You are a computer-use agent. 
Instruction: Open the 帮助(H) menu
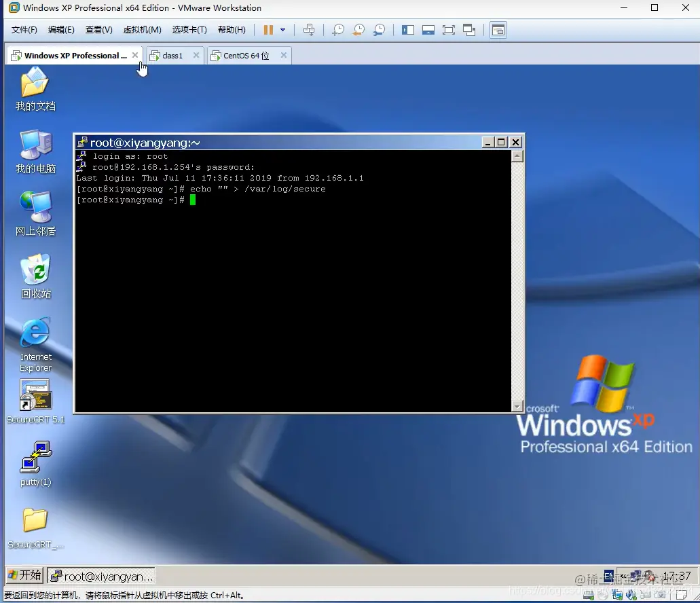(x=232, y=30)
